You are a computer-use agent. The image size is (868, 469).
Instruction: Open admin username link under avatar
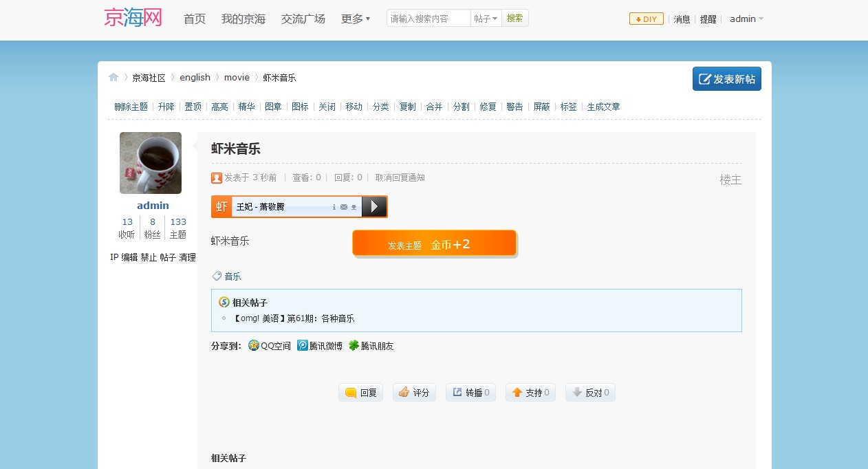pos(153,206)
